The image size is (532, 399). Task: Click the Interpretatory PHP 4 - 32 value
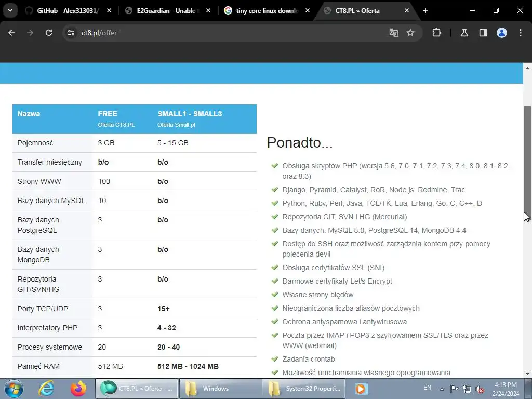pos(167,328)
